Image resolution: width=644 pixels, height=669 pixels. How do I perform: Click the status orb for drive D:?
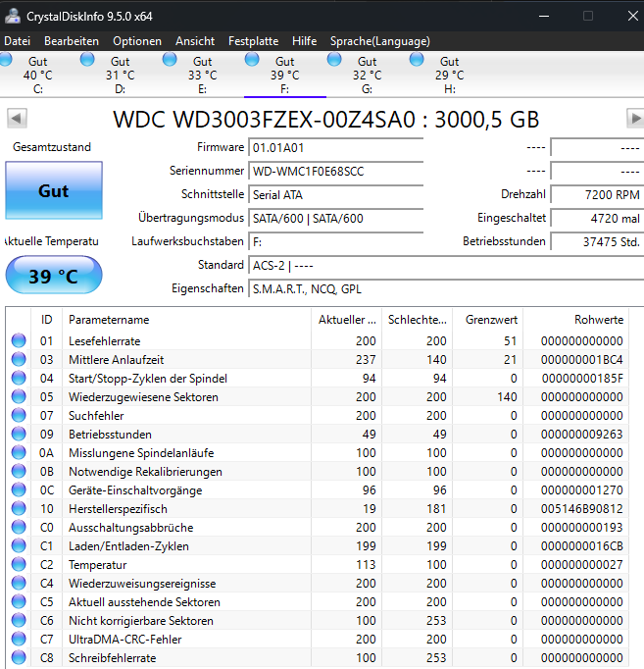pos(87,59)
